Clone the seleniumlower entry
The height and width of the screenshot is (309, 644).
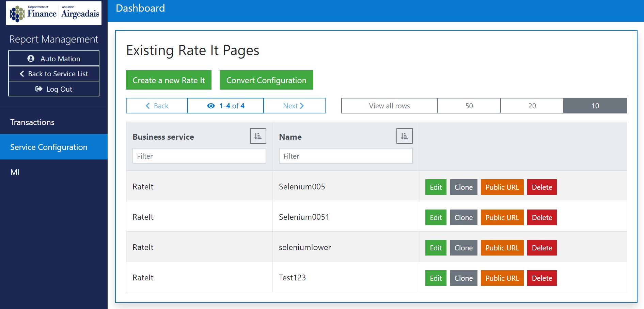pyautogui.click(x=464, y=248)
